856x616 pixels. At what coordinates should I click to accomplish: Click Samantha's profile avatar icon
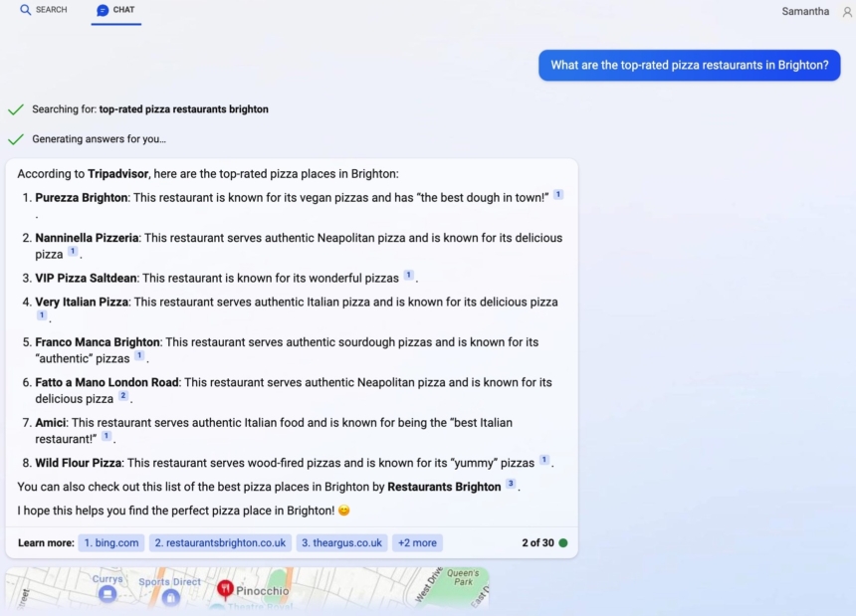[844, 11]
